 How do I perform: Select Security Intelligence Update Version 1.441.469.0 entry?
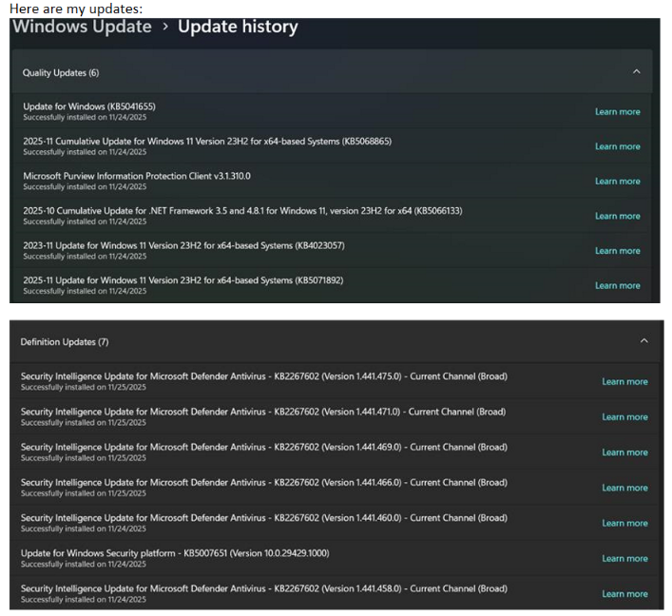[335, 452]
